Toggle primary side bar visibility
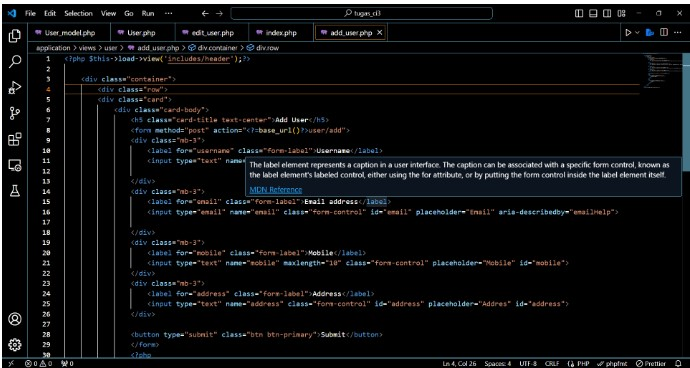Viewport: 690px width, 368px height. click(579, 14)
